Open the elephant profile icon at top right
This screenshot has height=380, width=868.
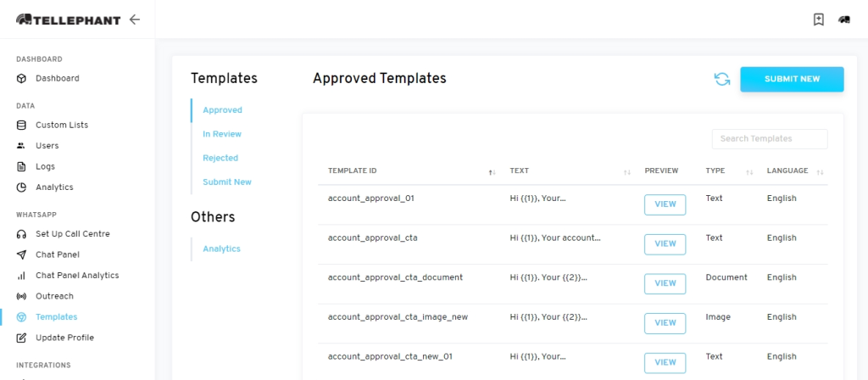(x=843, y=20)
